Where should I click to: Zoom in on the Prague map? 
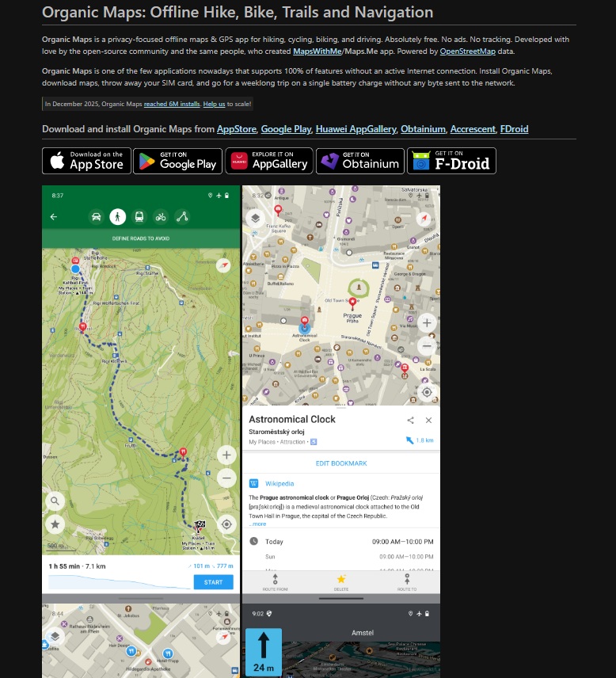[x=427, y=323]
